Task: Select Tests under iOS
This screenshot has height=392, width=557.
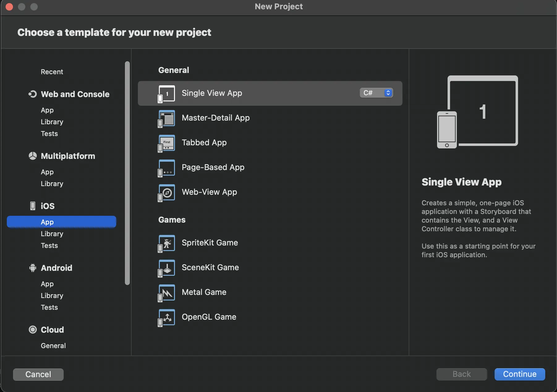Action: point(49,245)
